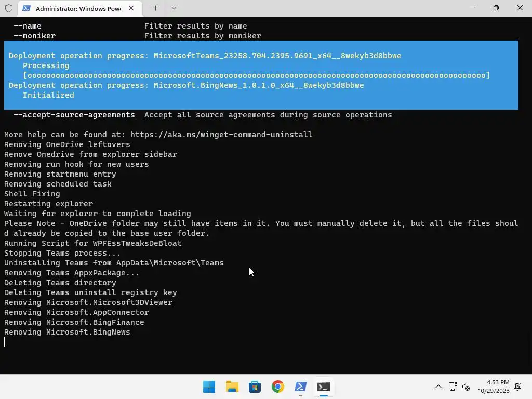The height and width of the screenshot is (399, 532).
Task: Click the text 'Deleting Teams uninstall registry key'
Action: click(x=90, y=293)
